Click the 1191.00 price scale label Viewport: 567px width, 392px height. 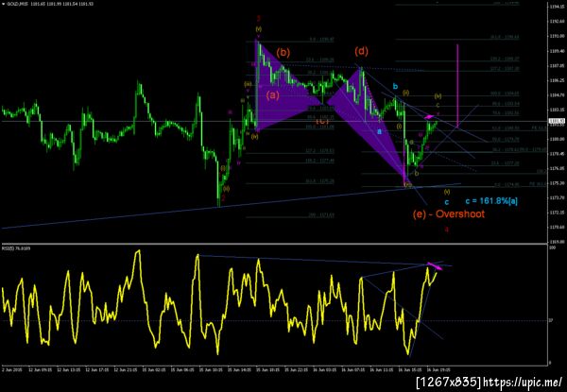[x=556, y=36]
